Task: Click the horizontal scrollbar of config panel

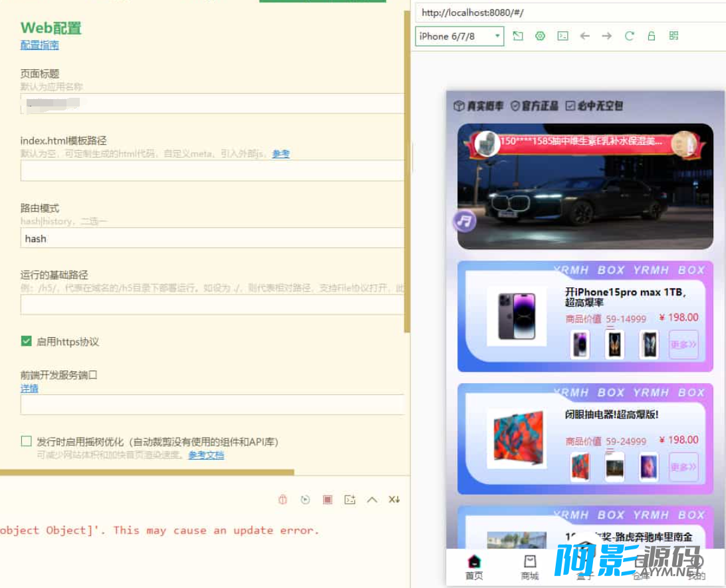Action: [x=147, y=472]
